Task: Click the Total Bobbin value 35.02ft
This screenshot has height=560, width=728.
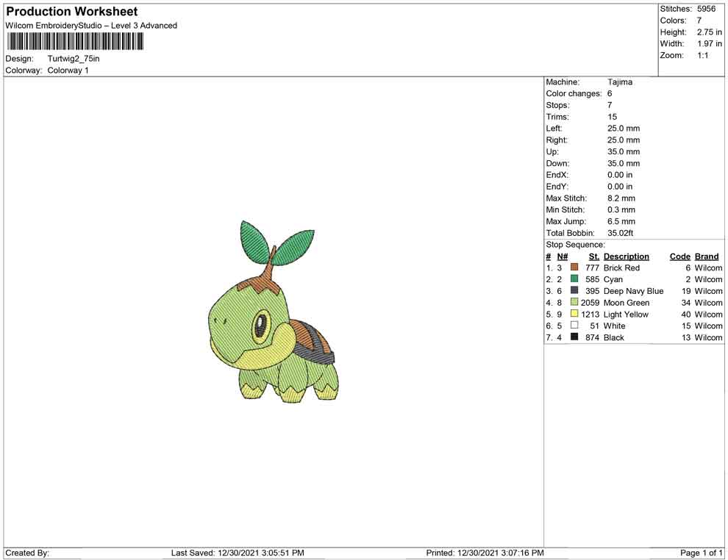Action: tap(621, 233)
